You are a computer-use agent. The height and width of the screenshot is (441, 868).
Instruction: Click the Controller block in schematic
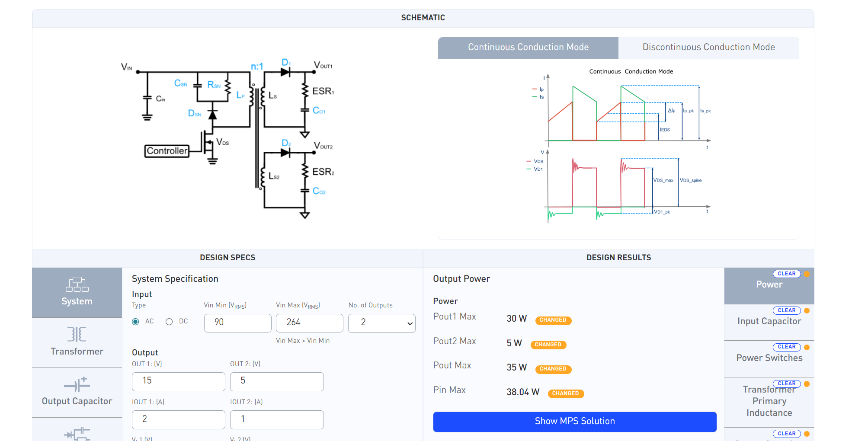[167, 151]
